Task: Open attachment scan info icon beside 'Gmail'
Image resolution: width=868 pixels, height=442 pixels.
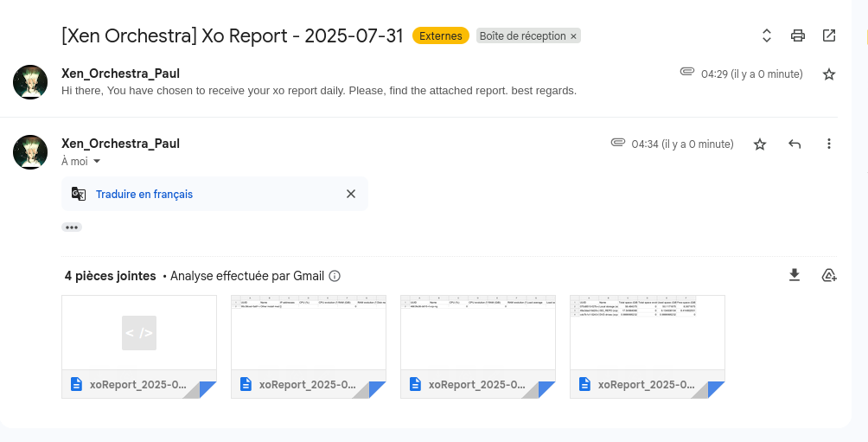Action: pos(335,276)
